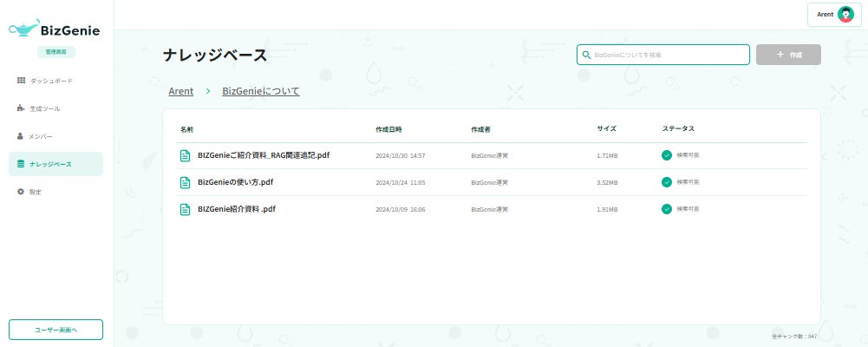
Task: Click the 生成ツール puzzle icon
Action: 21,108
